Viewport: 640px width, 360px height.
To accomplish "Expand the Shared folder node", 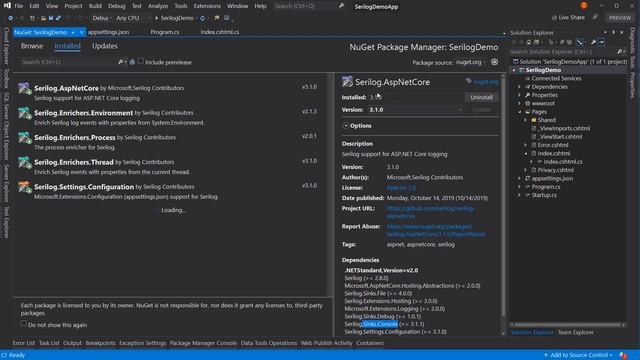I will 526,120.
